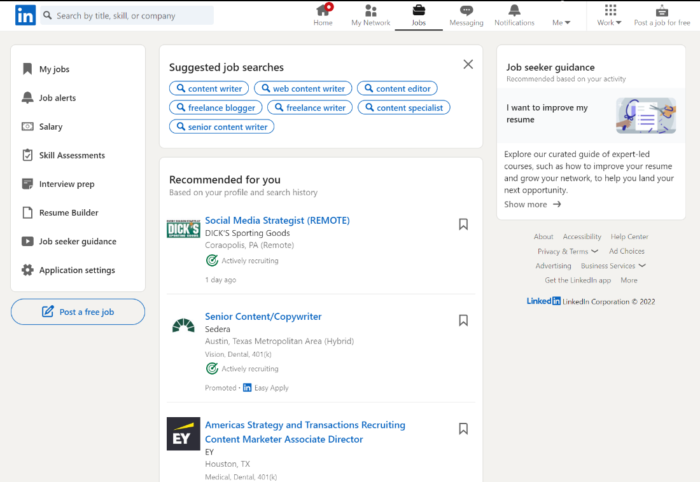The width and height of the screenshot is (700, 482).
Task: Click the Salary money icon
Action: point(27,126)
